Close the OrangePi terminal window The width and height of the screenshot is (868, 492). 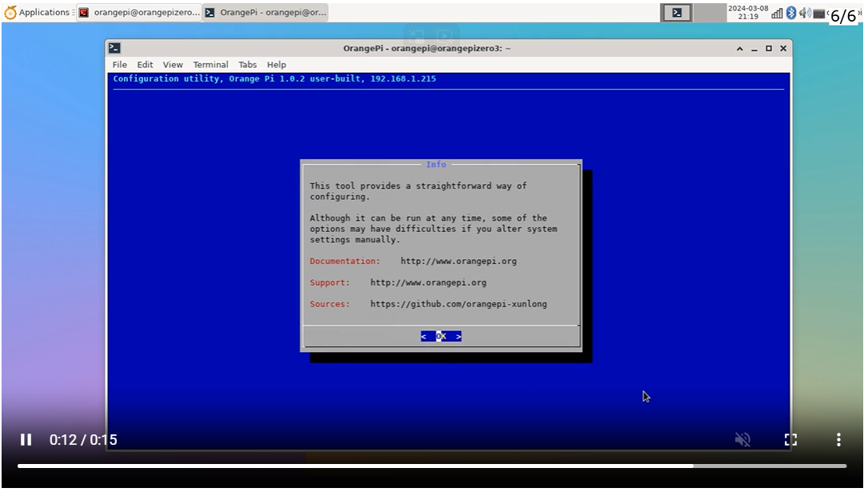pos(783,49)
